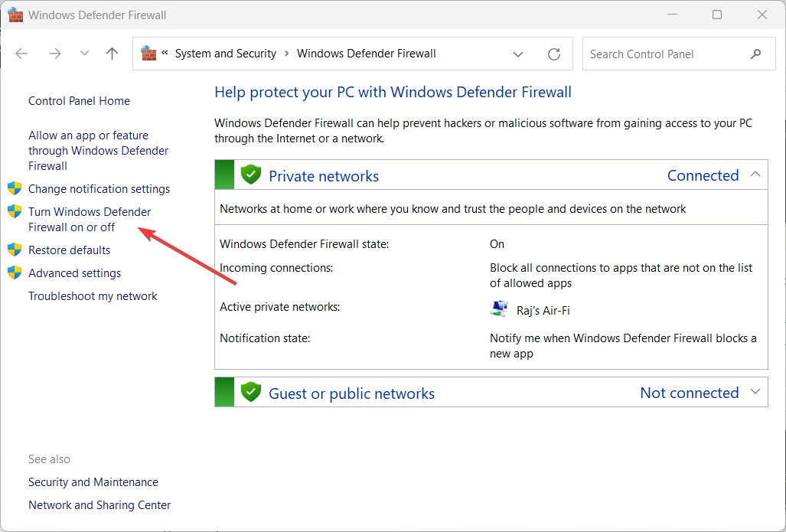Open Restore defaults
Screen dimensions: 786x532
69,250
